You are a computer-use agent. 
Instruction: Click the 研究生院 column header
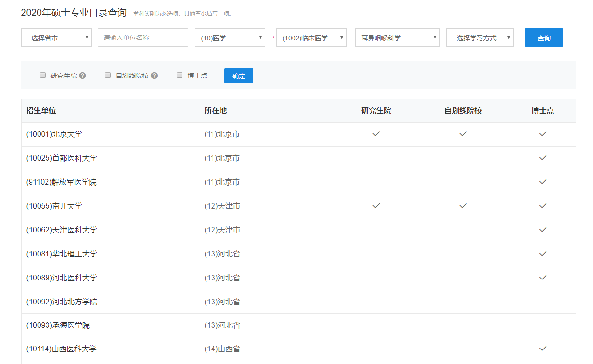click(376, 111)
